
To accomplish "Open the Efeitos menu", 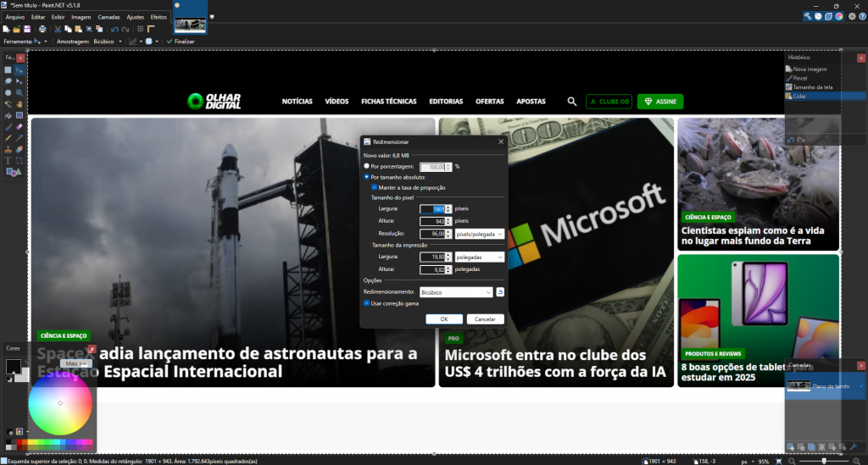I will tap(159, 17).
